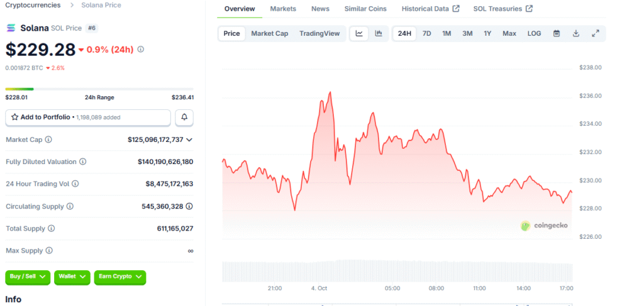This screenshot has width=644, height=306.
Task: Open the Wallet dropdown
Action: tap(72, 276)
